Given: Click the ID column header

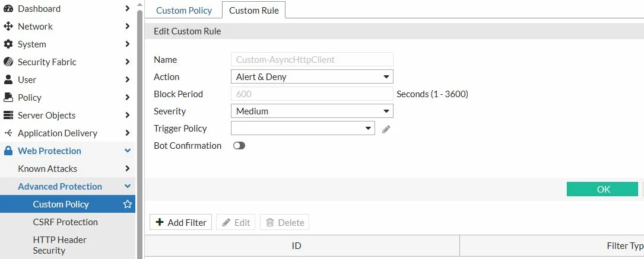Looking at the screenshot, I should [302, 246].
